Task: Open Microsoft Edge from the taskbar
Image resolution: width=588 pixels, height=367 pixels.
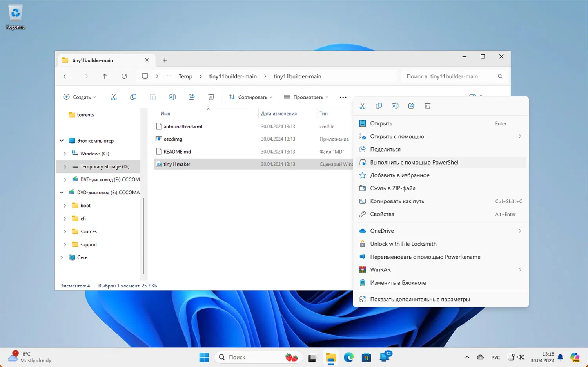Action: [x=348, y=357]
